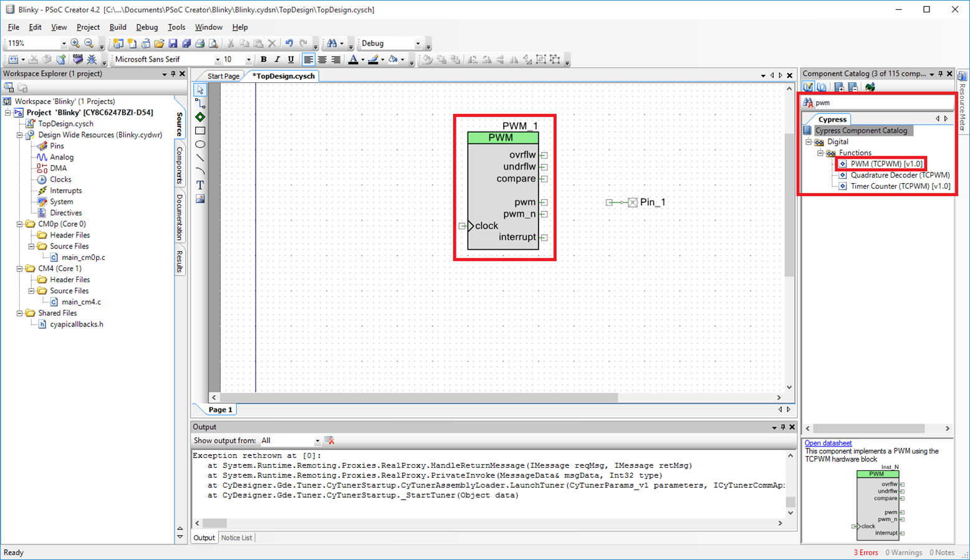Select the line drawing tool
The width and height of the screenshot is (970, 560).
pyautogui.click(x=200, y=158)
